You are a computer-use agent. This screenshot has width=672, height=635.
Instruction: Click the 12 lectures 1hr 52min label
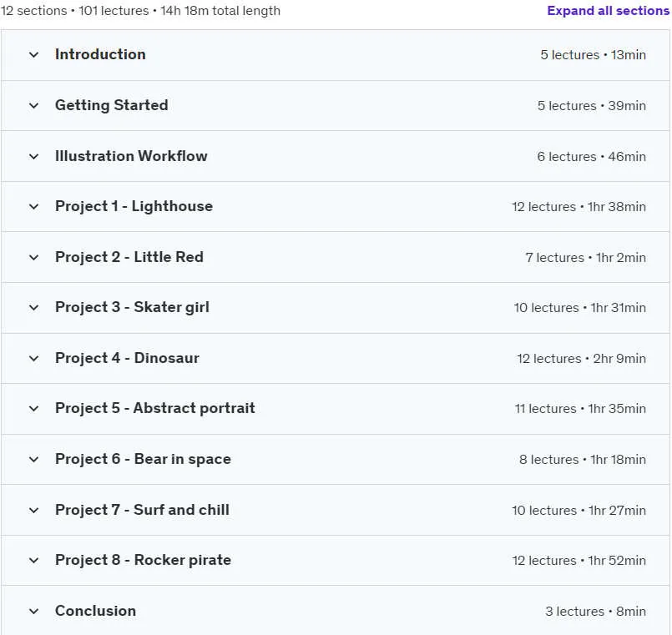pyautogui.click(x=579, y=561)
